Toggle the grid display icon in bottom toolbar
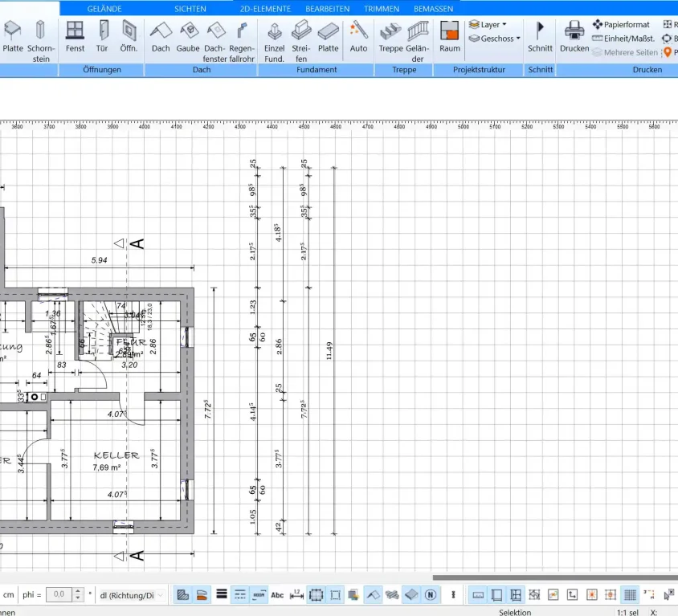Viewport: 678px width, 616px height. point(630,595)
